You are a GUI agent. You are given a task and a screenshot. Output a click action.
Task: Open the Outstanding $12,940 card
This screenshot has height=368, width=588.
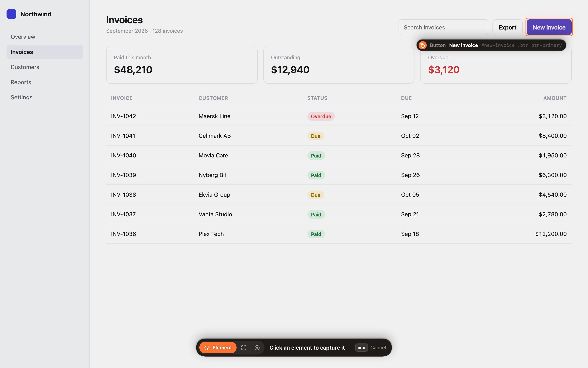(x=339, y=65)
